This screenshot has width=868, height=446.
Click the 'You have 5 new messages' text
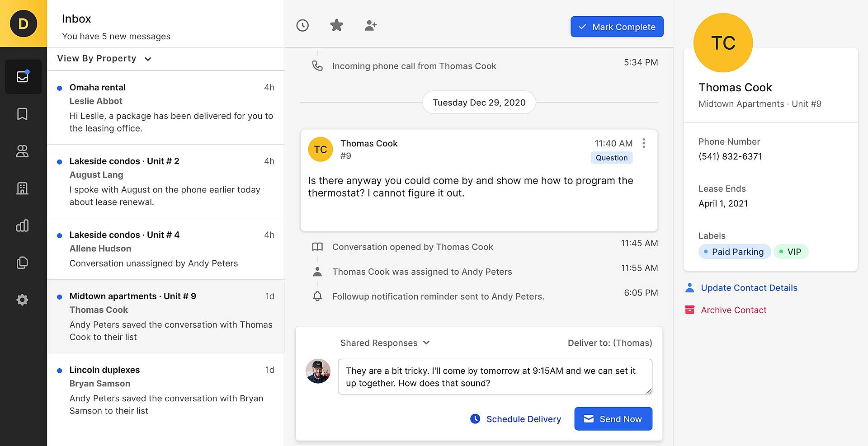pyautogui.click(x=116, y=36)
